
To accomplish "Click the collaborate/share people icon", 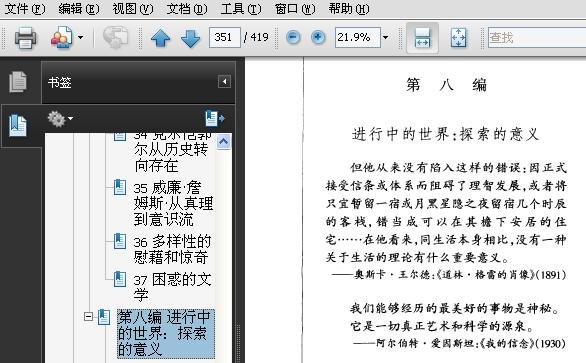I will click(61, 37).
